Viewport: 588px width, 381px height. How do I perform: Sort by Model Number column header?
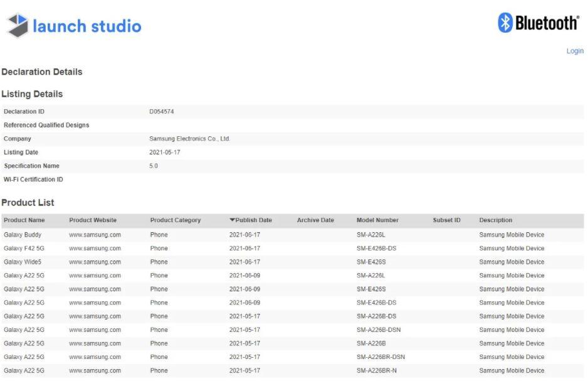(x=377, y=220)
